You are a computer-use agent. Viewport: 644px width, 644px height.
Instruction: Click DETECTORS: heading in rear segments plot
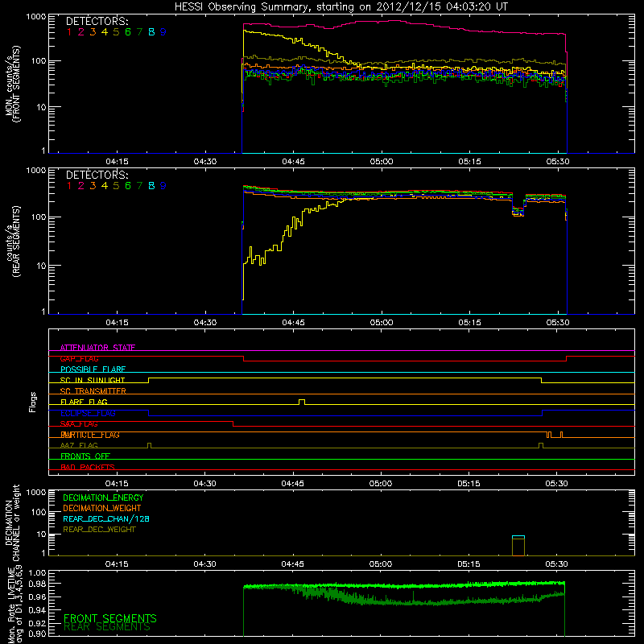[97, 175]
